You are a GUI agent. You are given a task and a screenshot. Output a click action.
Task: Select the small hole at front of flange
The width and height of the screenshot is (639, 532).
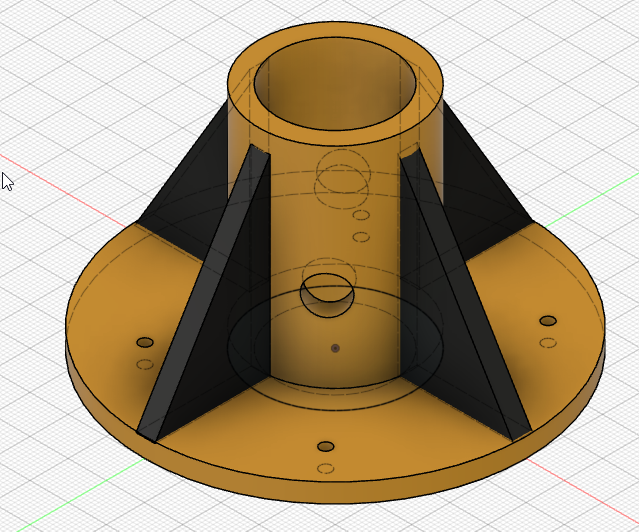click(x=325, y=446)
